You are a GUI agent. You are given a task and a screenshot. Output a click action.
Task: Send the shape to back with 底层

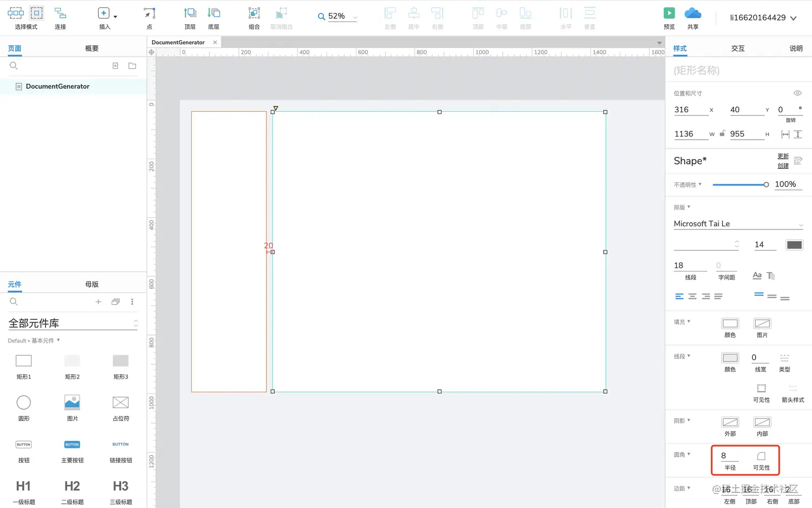pos(214,17)
